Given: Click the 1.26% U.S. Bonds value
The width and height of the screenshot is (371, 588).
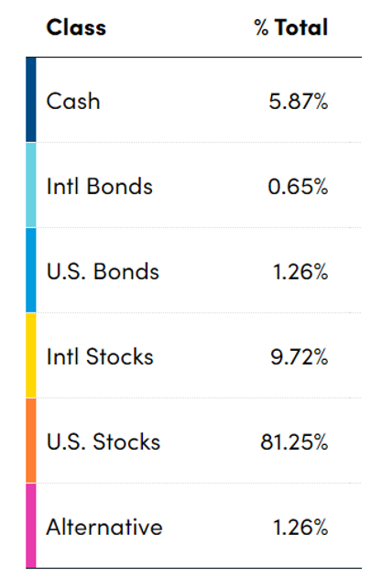Looking at the screenshot, I should click(300, 271).
